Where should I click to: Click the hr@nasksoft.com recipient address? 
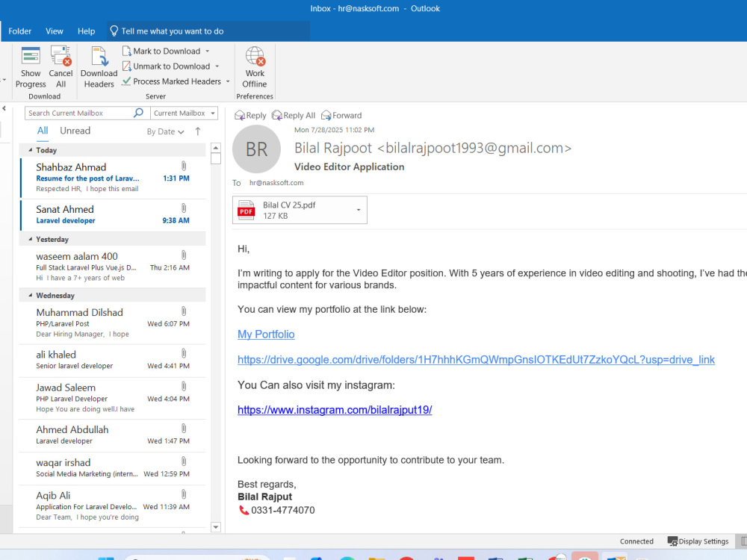(x=276, y=183)
